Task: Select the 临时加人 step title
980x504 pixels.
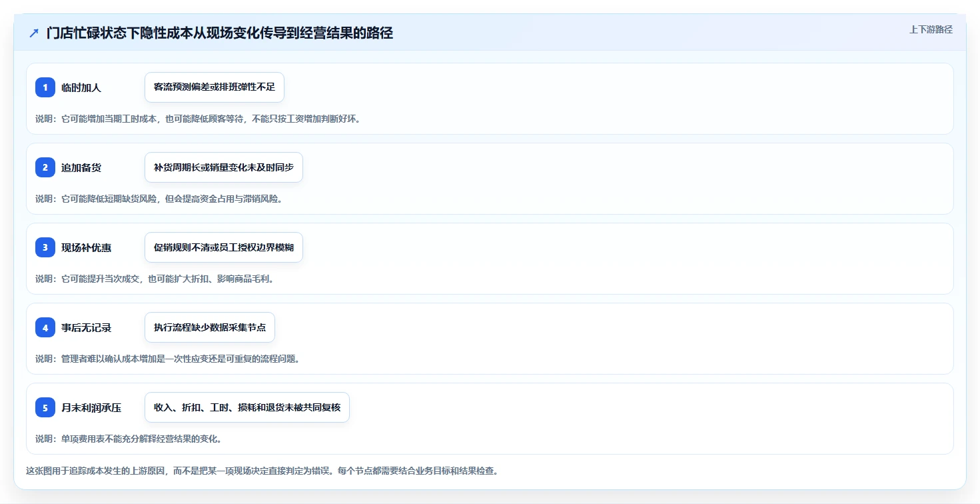Action: 81,87
